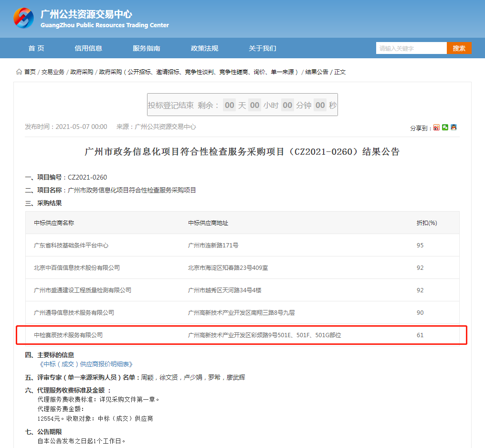The image size is (485, 448).
Task: Select 政策法规 from the navigation bar
Action: pyautogui.click(x=204, y=48)
